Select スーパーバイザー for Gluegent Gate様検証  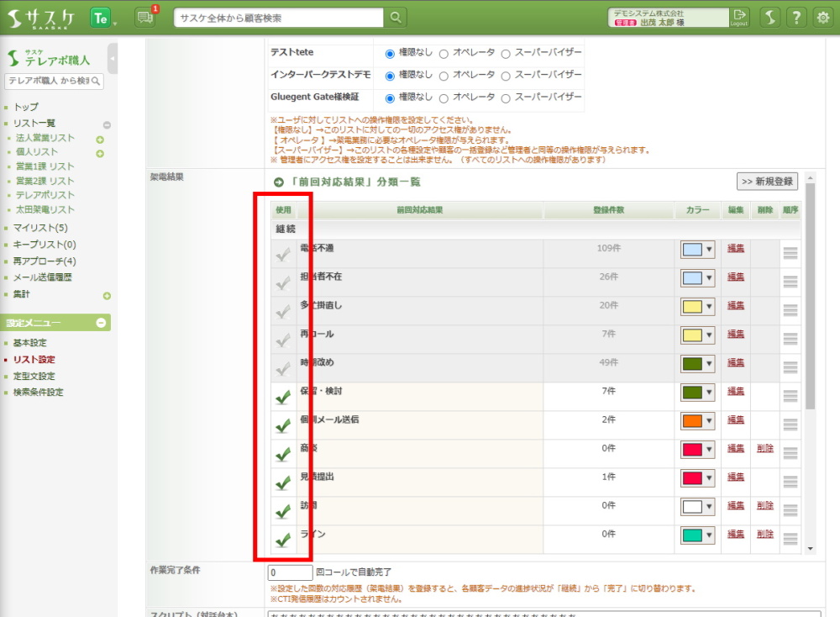click(505, 98)
